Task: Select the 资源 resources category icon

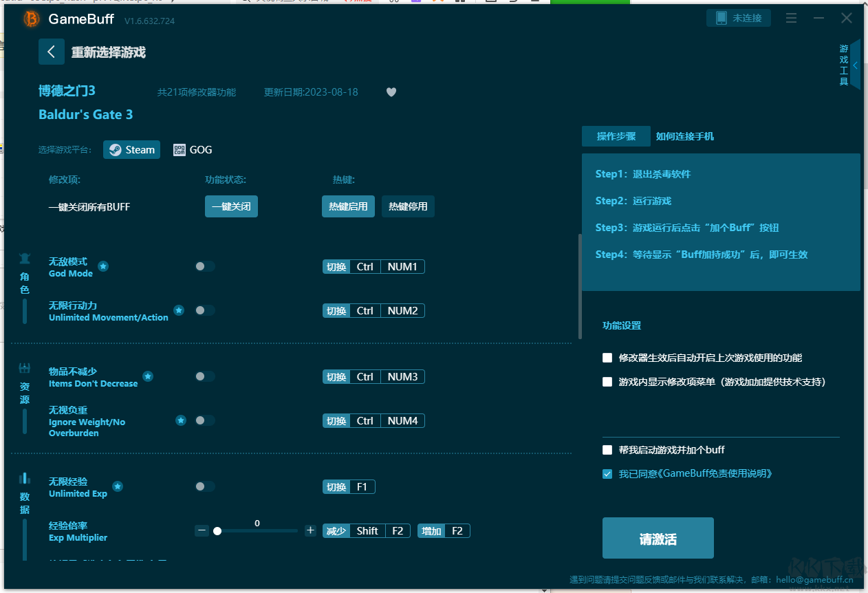Action: coord(25,368)
